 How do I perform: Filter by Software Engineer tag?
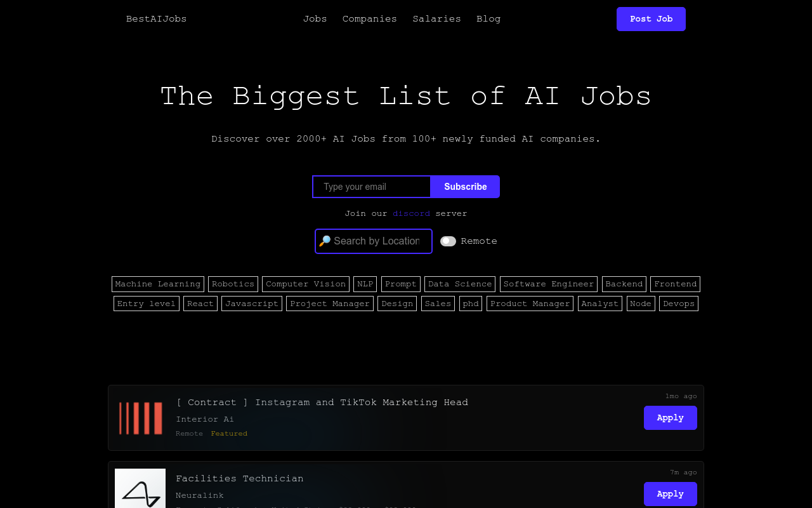point(549,284)
